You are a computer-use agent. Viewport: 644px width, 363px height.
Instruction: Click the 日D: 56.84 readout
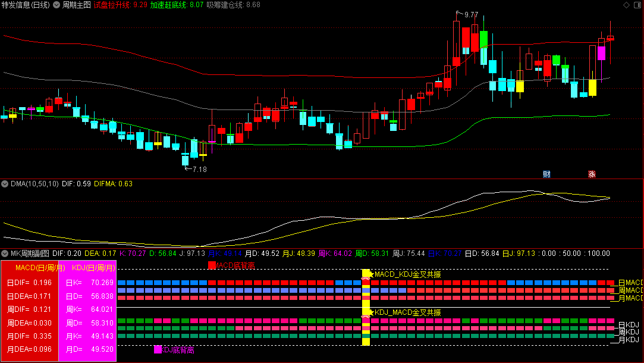(x=482, y=254)
